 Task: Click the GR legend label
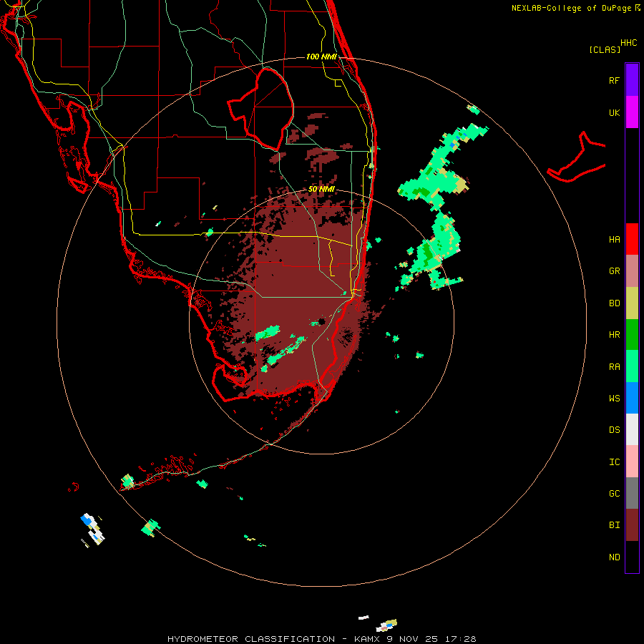tap(614, 271)
